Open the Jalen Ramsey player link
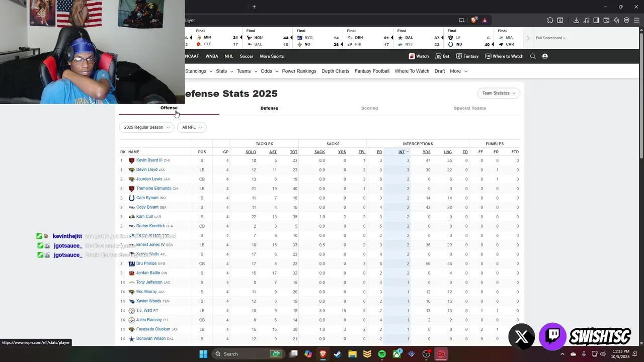The height and width of the screenshot is (362, 644). tap(148, 320)
